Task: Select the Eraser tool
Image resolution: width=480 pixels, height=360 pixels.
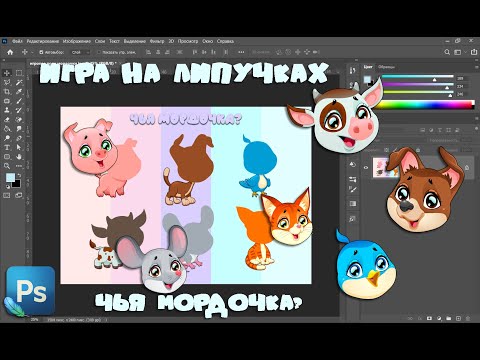Action: coord(7,120)
